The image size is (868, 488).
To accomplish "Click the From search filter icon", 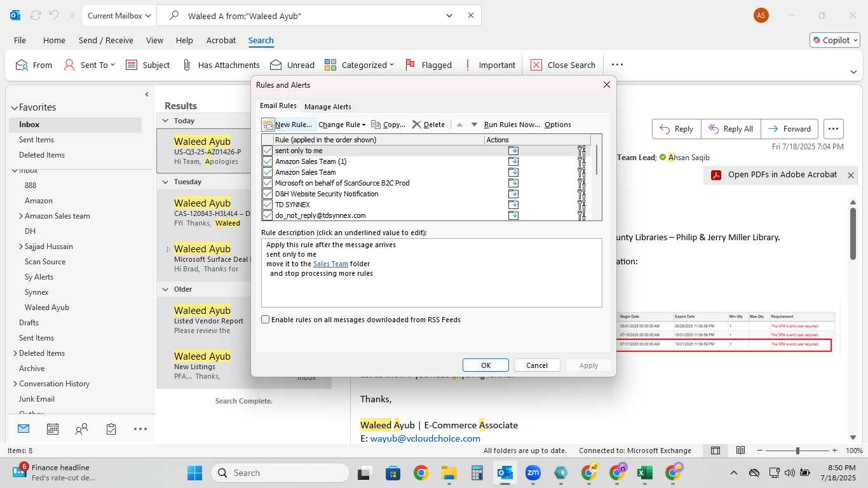I will tap(34, 65).
